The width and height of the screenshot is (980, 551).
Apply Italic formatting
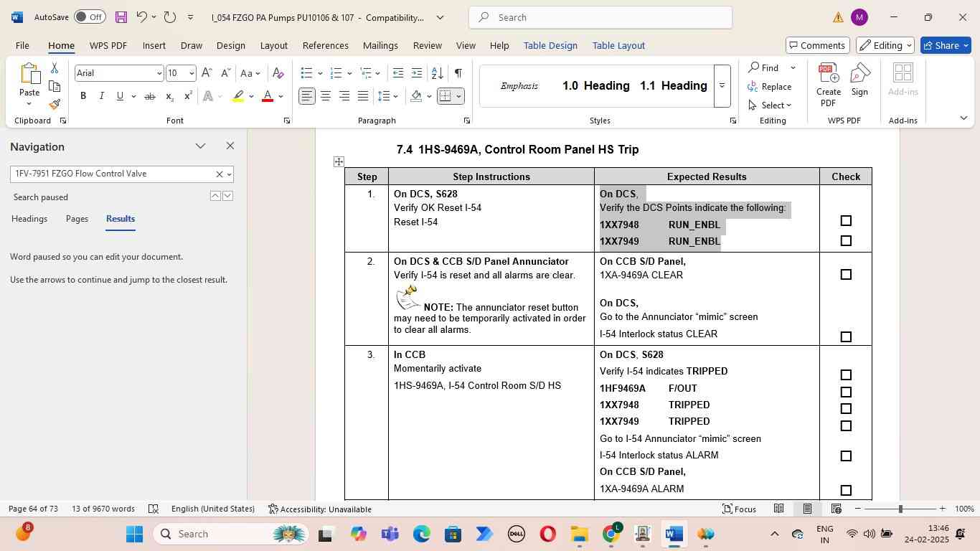tap(101, 96)
